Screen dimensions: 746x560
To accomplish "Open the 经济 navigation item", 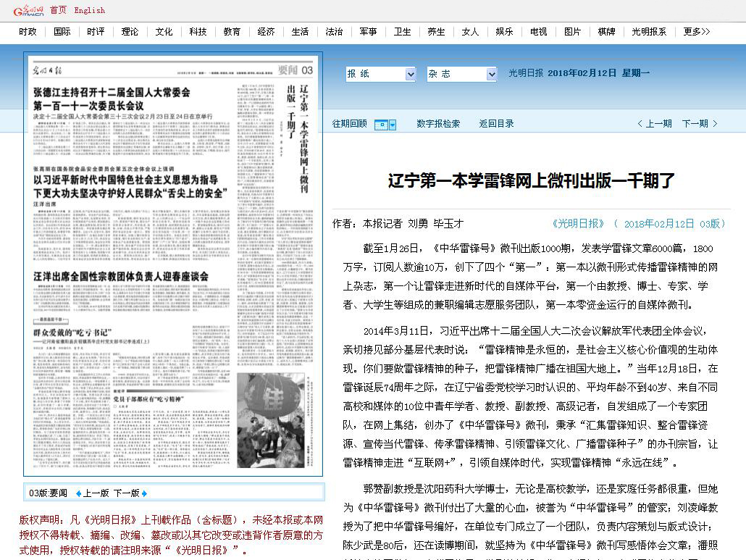I will (x=266, y=31).
